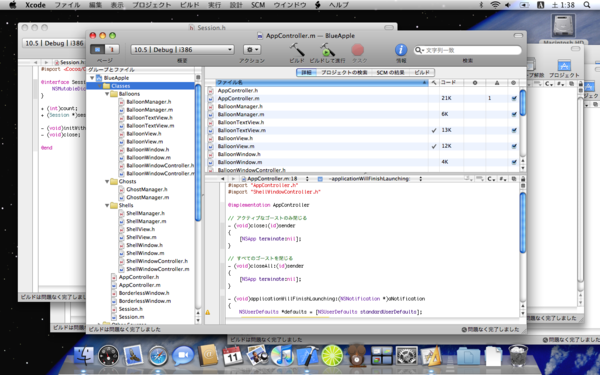The height and width of the screenshot is (375, 600).
Task: Jump to counterpart file icon in editor bar
Action: tap(514, 179)
